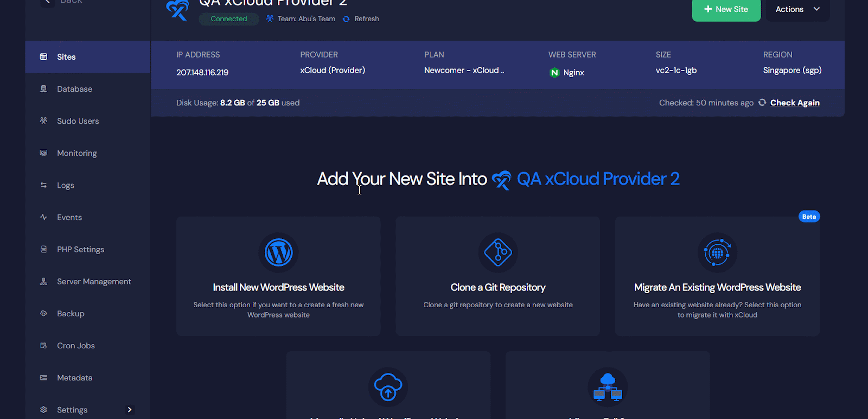The height and width of the screenshot is (419, 868).
Task: Click the Settings gear icon
Action: coord(43,409)
